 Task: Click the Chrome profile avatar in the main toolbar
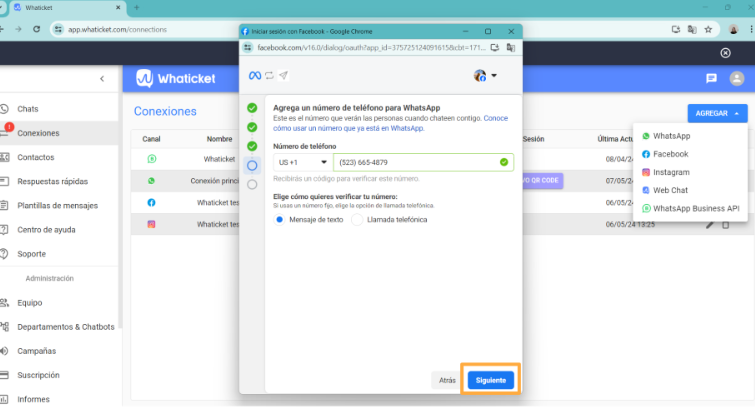point(733,29)
